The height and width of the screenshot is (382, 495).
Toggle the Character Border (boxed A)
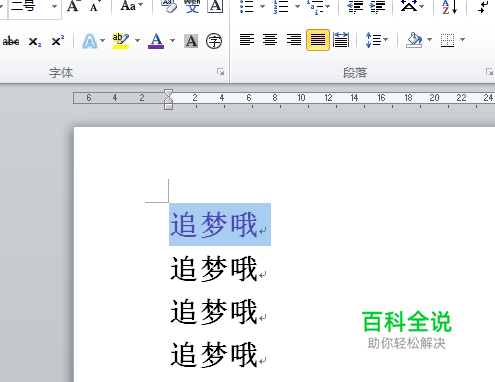pos(215,6)
